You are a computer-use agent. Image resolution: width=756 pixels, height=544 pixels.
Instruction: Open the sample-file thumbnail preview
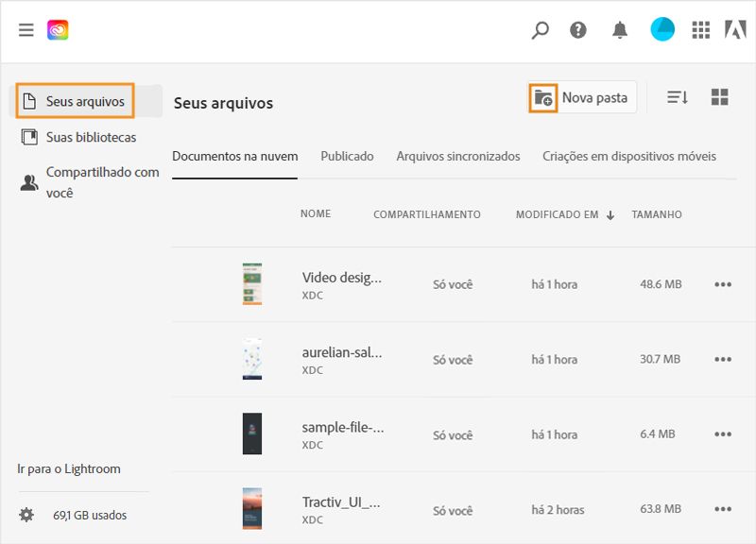[x=251, y=433]
